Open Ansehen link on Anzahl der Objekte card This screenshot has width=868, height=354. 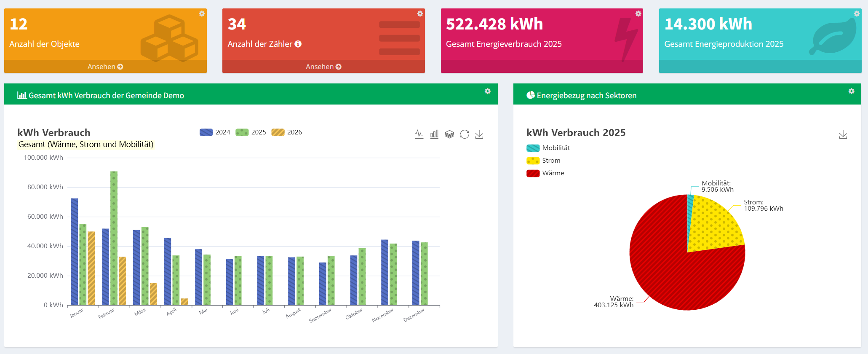pos(105,67)
